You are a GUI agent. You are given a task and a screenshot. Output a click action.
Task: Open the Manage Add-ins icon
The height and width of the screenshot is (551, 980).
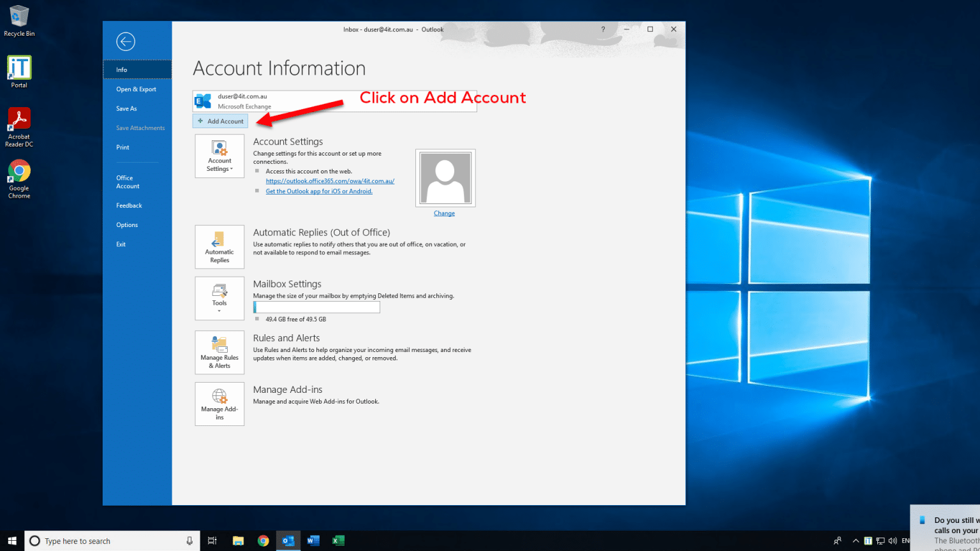click(x=219, y=404)
